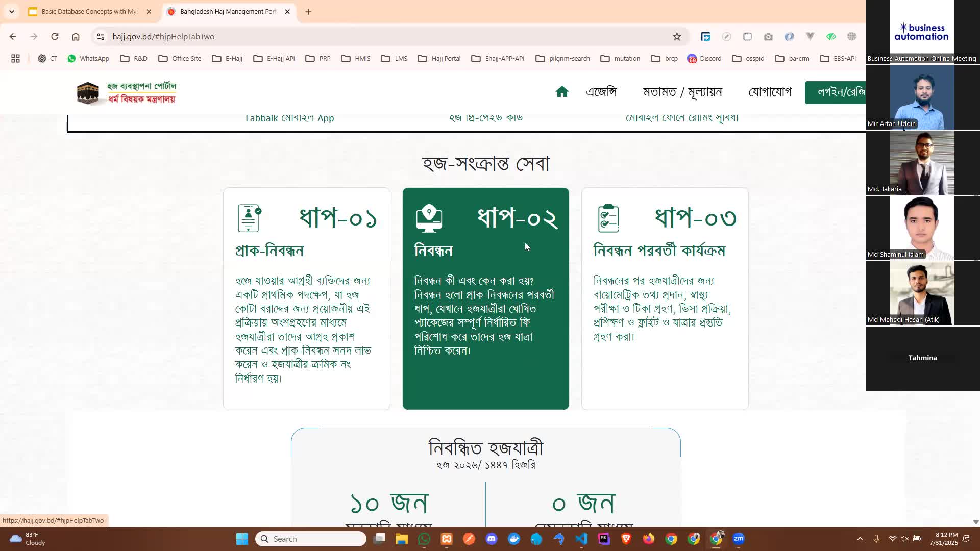This screenshot has width=980, height=551.
Task: Open the WhatsApp bookmark
Action: click(88, 59)
